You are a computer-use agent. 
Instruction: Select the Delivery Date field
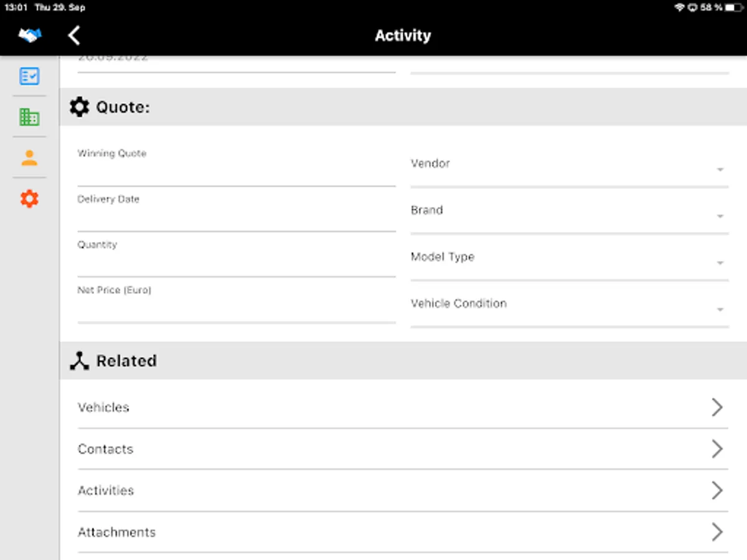(237, 218)
